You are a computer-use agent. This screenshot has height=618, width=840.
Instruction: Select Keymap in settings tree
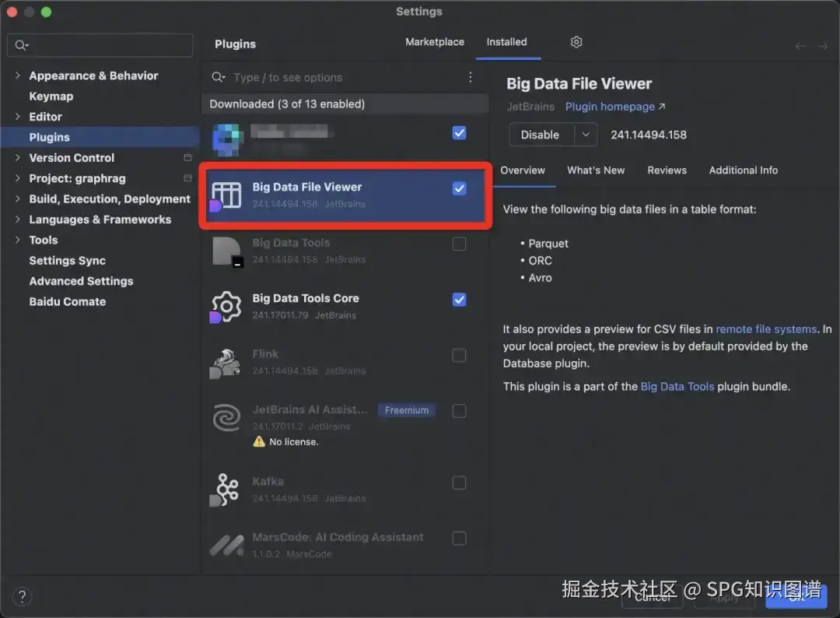coord(51,97)
